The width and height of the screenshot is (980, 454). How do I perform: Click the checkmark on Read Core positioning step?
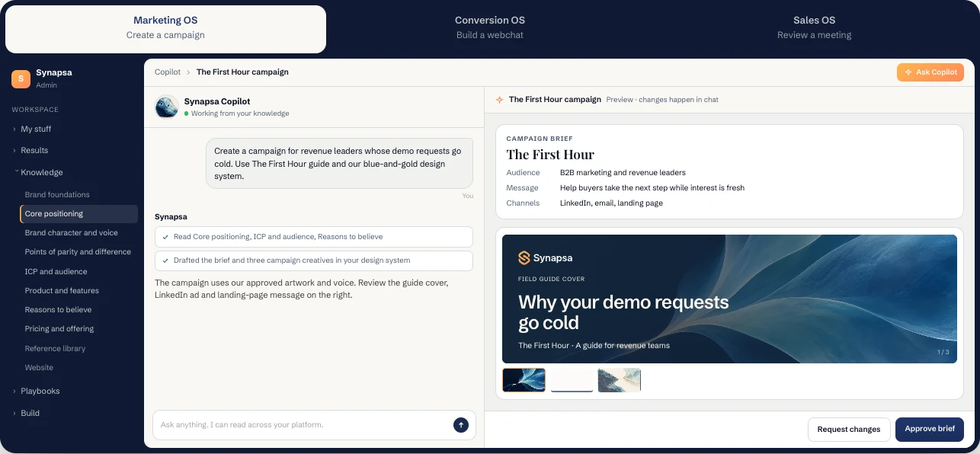tap(165, 237)
